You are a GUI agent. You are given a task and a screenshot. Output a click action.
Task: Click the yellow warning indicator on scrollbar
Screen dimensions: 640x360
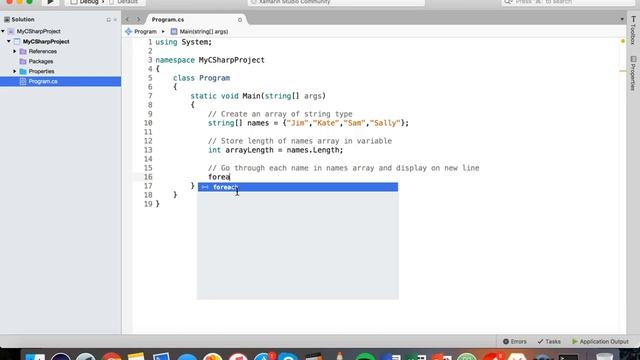pyautogui.click(x=622, y=41)
